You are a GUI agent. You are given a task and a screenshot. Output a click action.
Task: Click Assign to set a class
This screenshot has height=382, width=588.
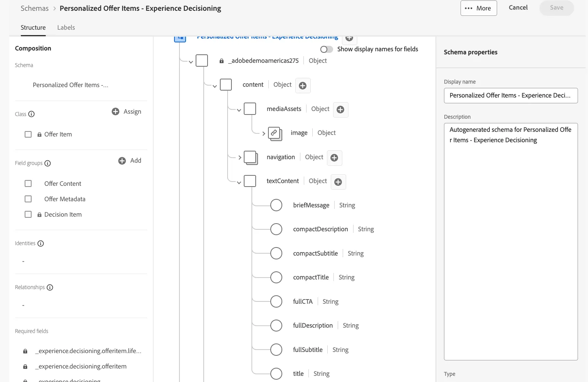(x=126, y=112)
